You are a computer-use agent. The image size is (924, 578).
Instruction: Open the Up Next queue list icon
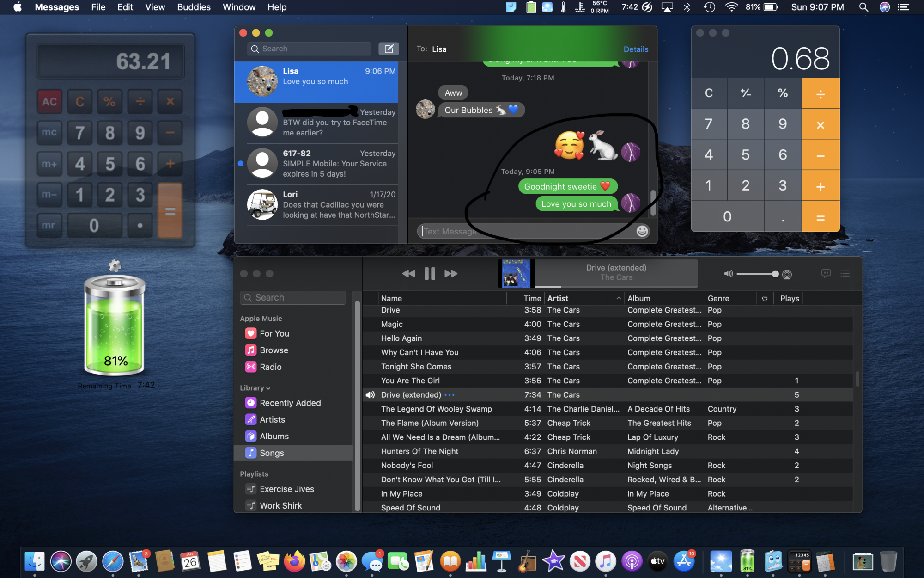(x=845, y=273)
